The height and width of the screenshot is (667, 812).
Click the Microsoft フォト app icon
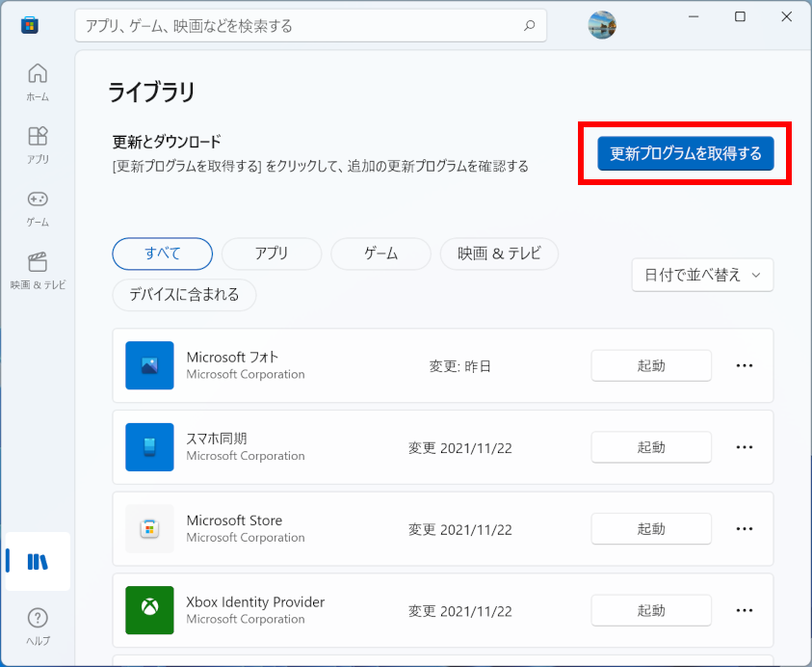(x=149, y=365)
